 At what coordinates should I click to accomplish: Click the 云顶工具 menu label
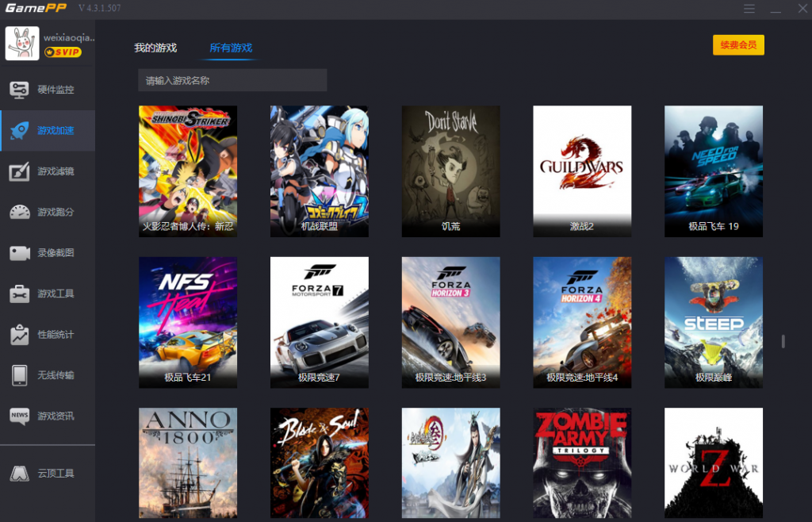point(56,474)
